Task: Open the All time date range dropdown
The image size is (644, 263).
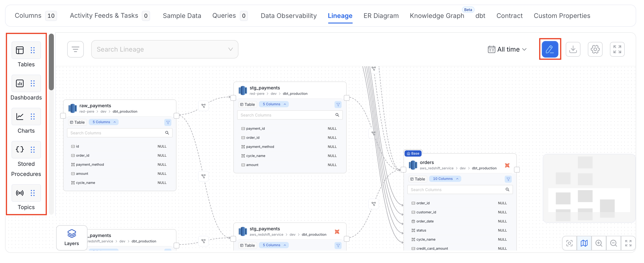Action: (x=507, y=49)
